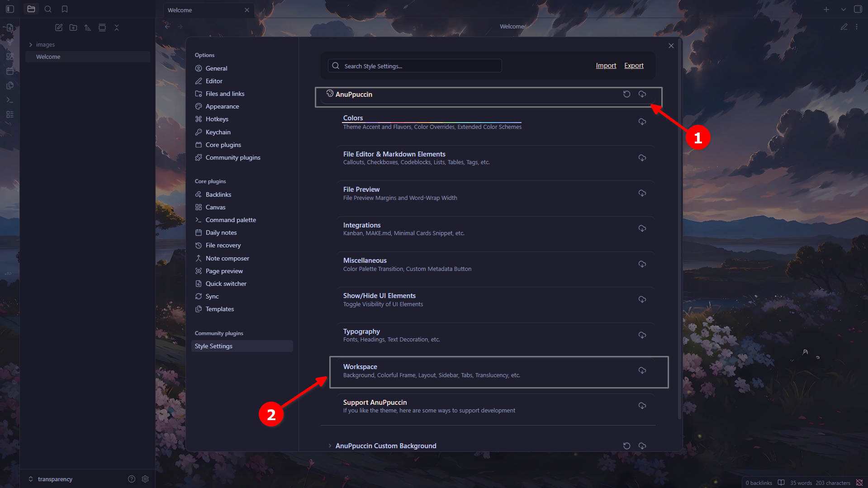868x488 pixels.
Task: Create a new note using the toolbar icon
Action: [x=59, y=28]
